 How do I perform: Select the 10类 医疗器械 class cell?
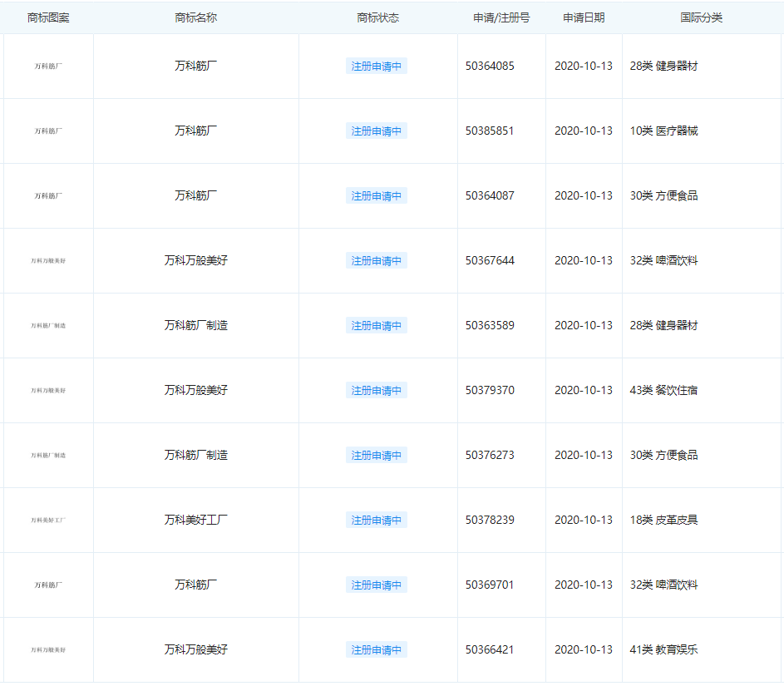pyautogui.click(x=663, y=131)
